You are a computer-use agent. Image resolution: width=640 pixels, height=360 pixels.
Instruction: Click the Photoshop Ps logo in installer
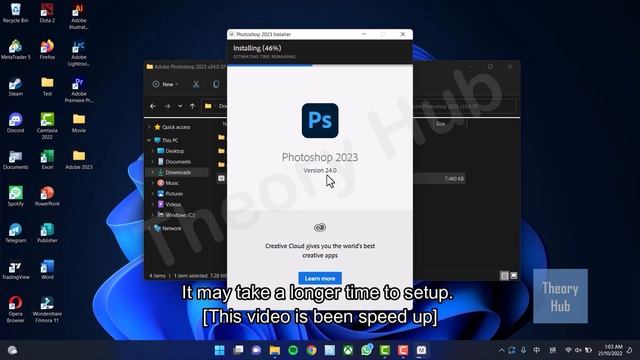320,120
